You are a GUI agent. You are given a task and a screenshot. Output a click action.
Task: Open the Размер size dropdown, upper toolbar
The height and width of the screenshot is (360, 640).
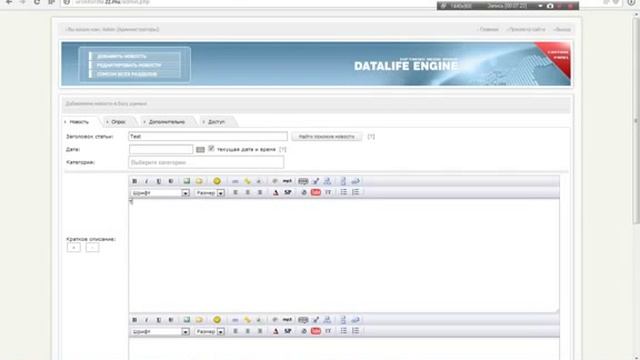tap(210, 193)
